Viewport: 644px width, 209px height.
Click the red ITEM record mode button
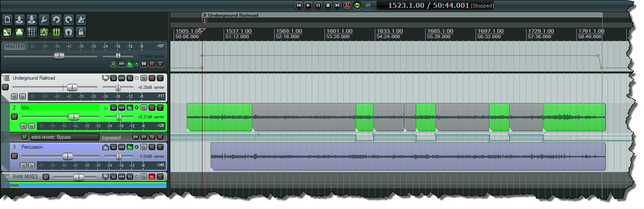click(x=347, y=5)
